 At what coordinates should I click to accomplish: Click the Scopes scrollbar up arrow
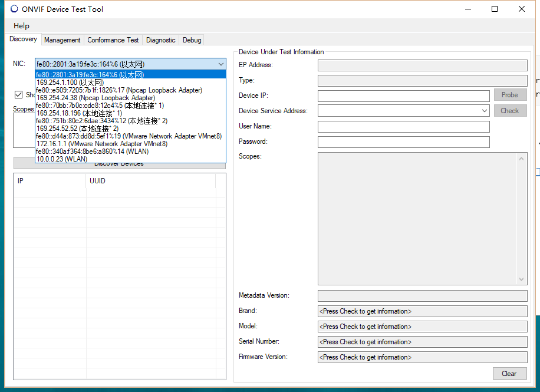tap(521, 159)
